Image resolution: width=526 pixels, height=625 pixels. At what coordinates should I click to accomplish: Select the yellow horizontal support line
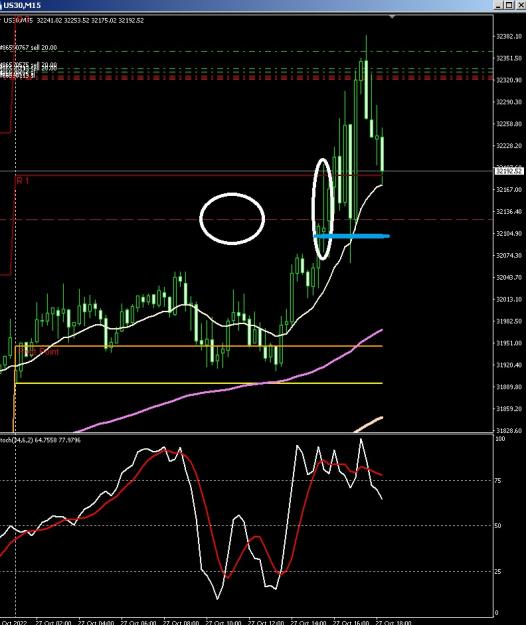click(x=198, y=383)
